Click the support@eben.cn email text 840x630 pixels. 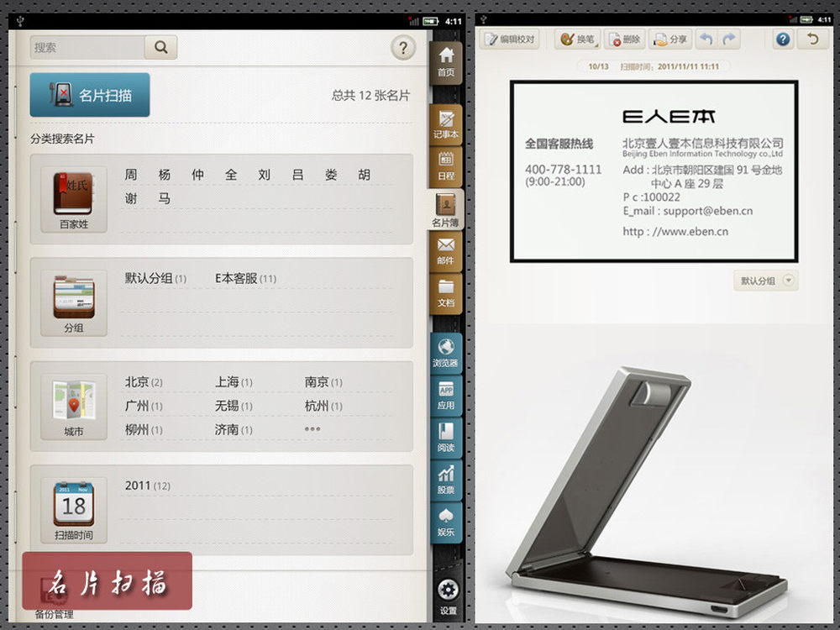(x=707, y=211)
